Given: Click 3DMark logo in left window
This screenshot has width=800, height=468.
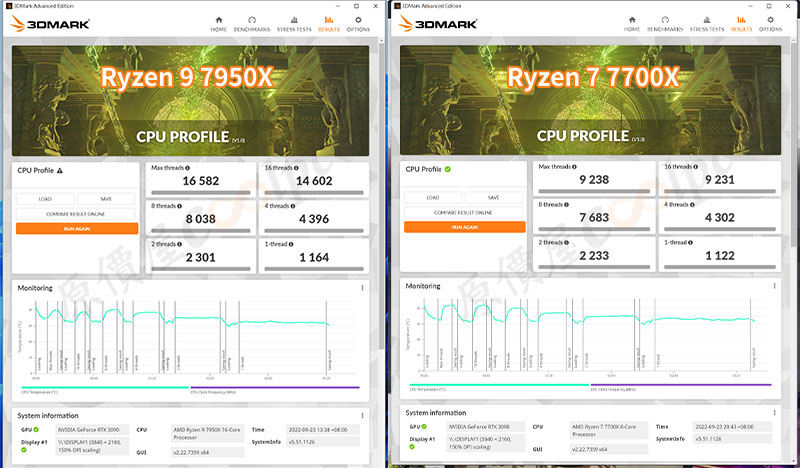Looking at the screenshot, I should 50,23.
